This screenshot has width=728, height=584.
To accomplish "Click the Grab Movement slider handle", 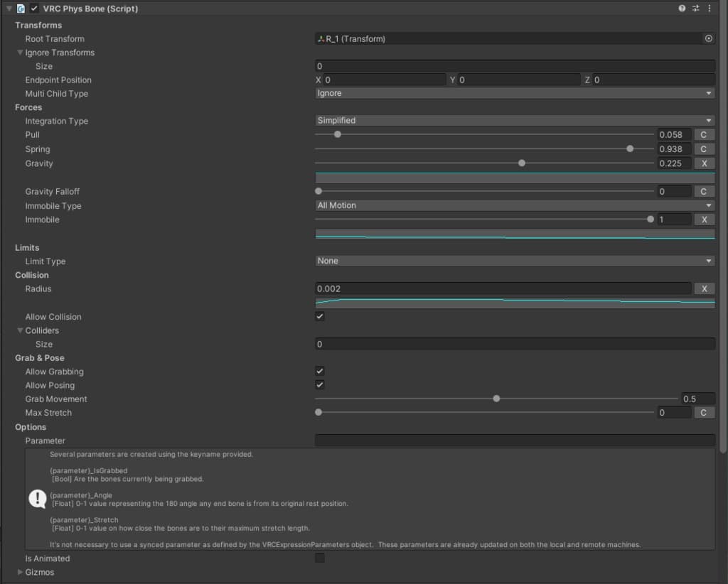I will pos(496,399).
